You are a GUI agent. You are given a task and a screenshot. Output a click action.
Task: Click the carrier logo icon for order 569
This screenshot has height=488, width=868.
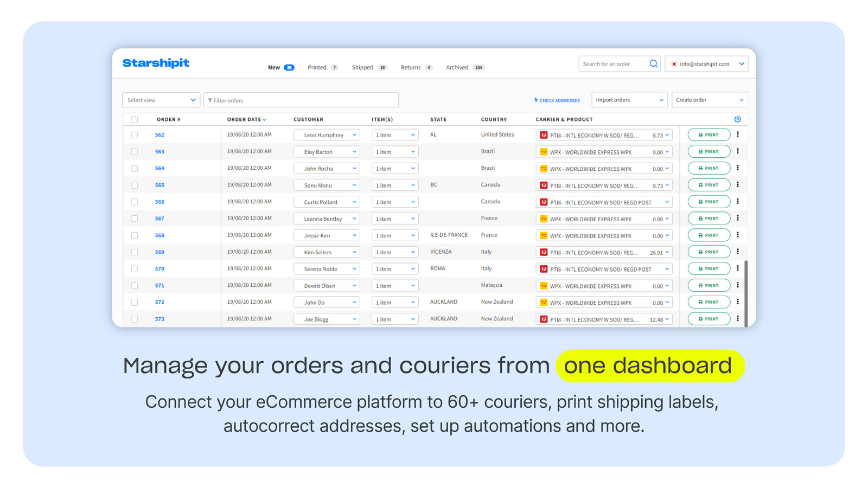[x=543, y=252]
